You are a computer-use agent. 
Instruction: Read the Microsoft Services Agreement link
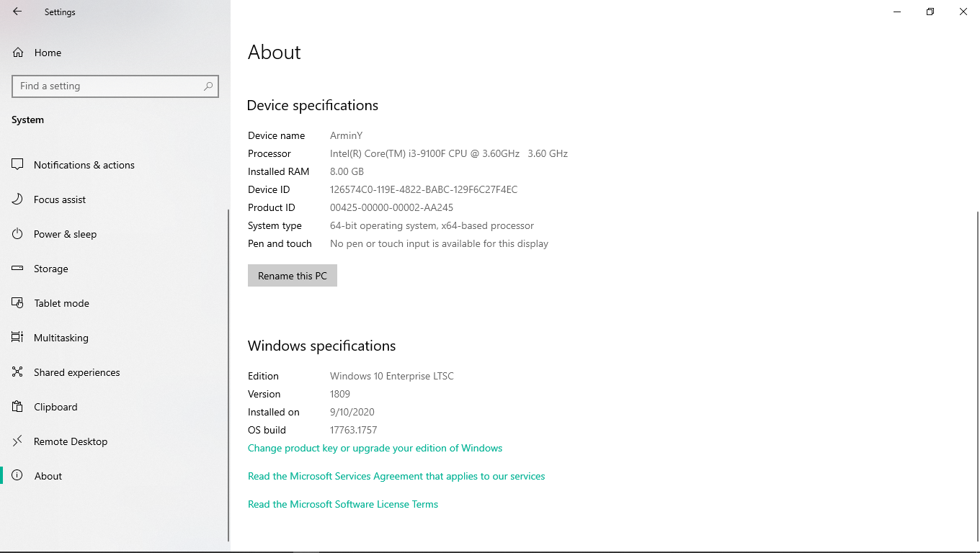click(396, 476)
